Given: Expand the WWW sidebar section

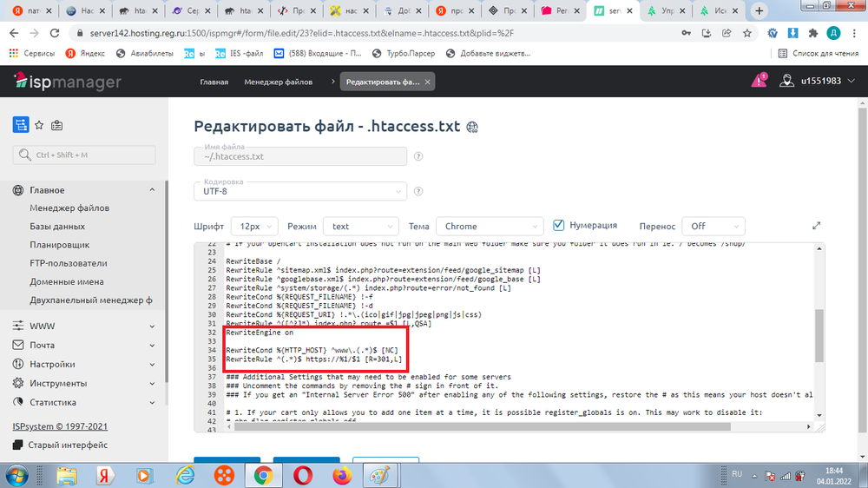Looking at the screenshot, I should tap(152, 326).
